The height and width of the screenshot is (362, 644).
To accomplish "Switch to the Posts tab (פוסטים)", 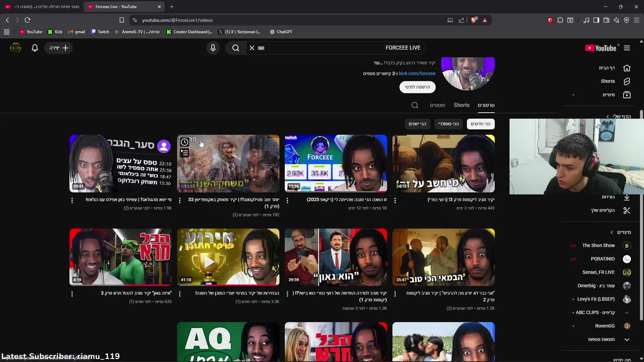I will (x=437, y=105).
